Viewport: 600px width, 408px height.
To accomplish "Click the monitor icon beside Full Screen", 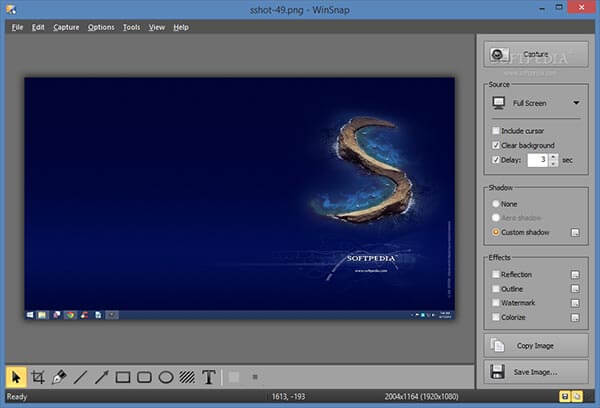I will (499, 103).
